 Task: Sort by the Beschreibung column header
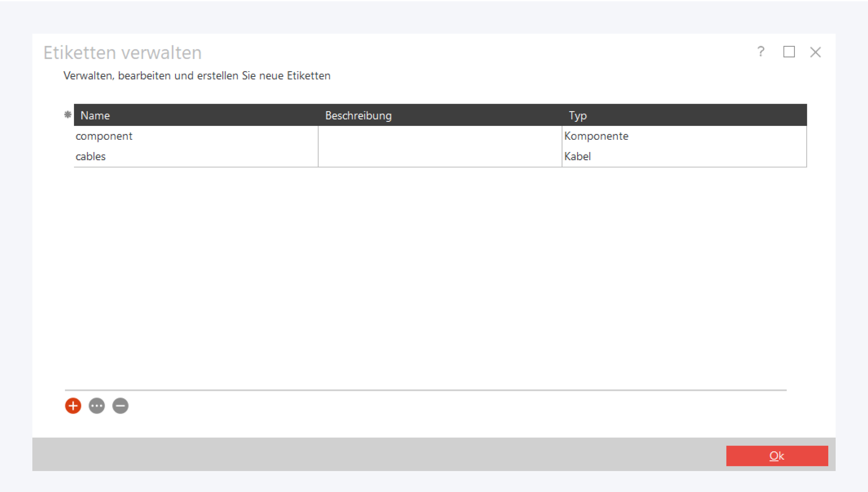coord(358,116)
